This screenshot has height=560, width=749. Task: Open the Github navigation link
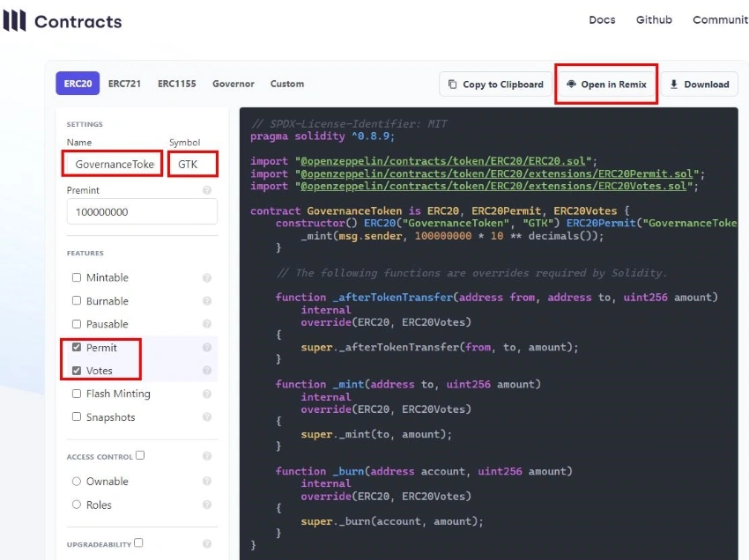click(654, 20)
